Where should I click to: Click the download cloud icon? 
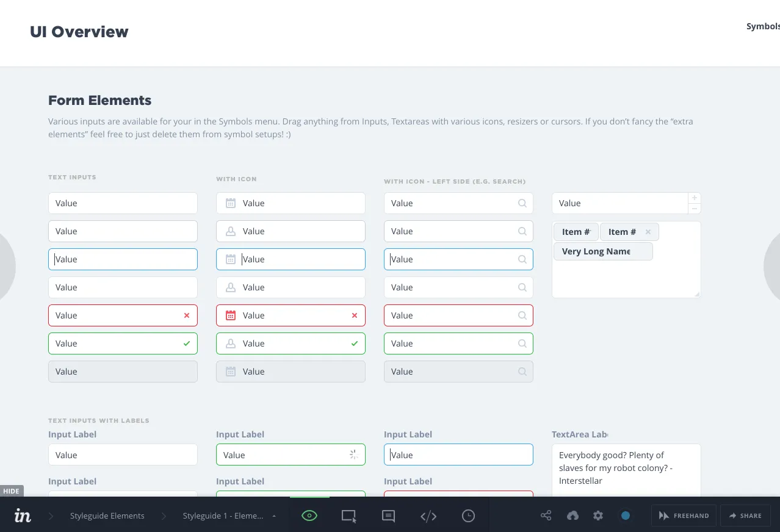click(572, 516)
